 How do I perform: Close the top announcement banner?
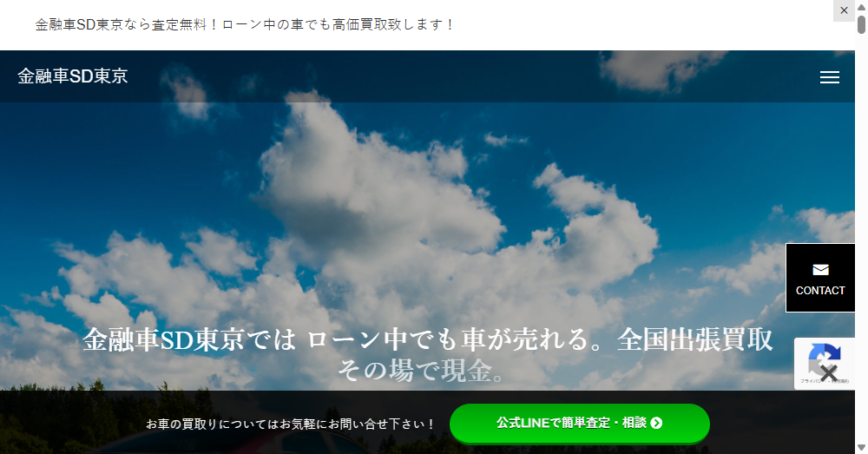point(844,10)
